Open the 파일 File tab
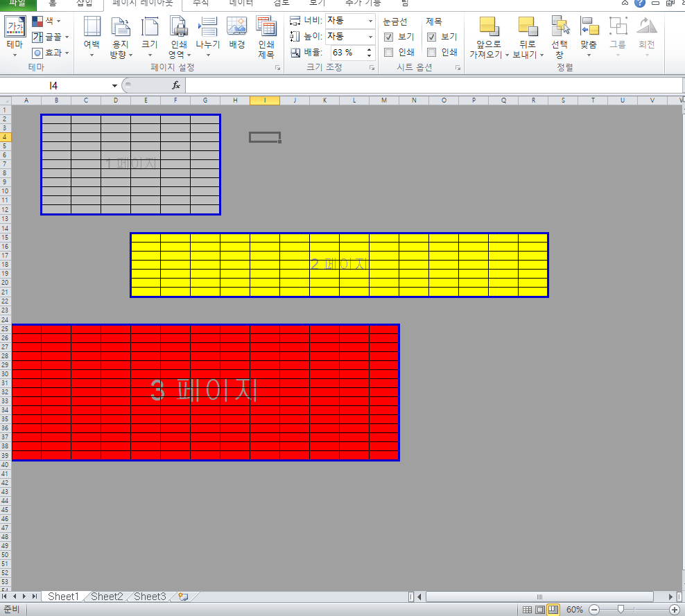Viewport: 685px width, 616px height. [x=17, y=3]
